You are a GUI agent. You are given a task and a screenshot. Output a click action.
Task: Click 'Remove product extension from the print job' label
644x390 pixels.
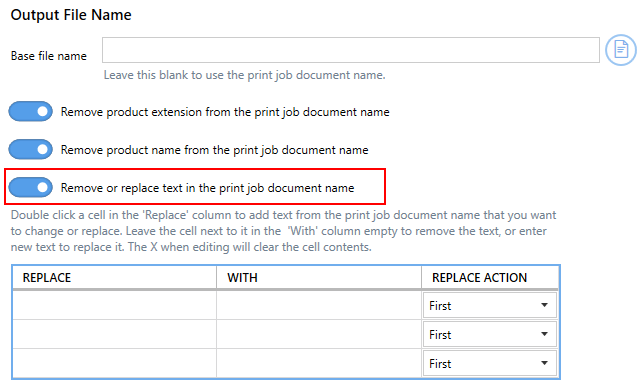click(x=225, y=112)
